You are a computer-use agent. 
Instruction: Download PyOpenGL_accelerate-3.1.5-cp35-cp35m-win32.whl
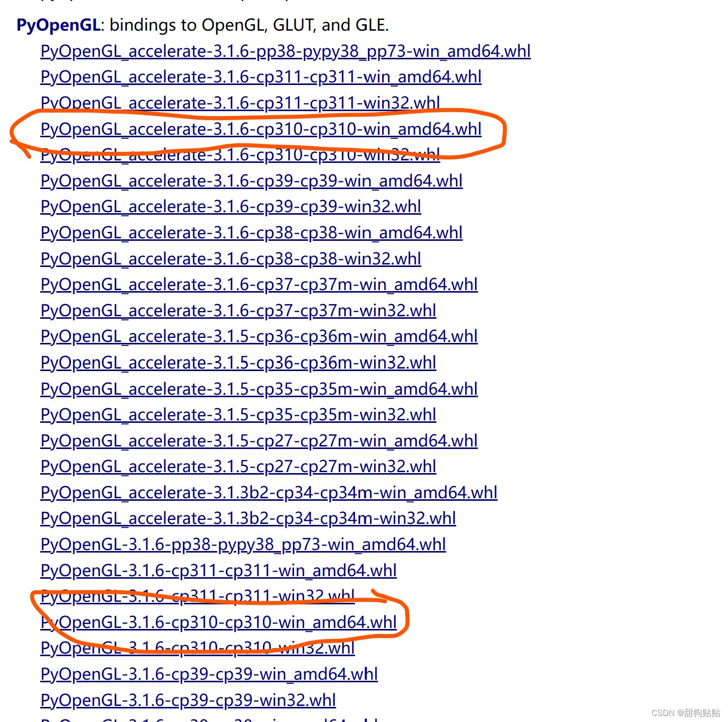(x=238, y=415)
